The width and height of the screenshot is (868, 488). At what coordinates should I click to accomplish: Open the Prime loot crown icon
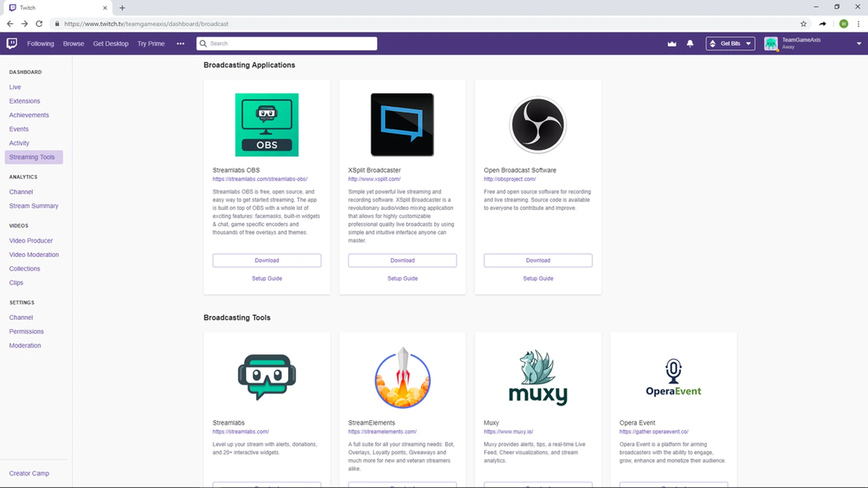(672, 43)
